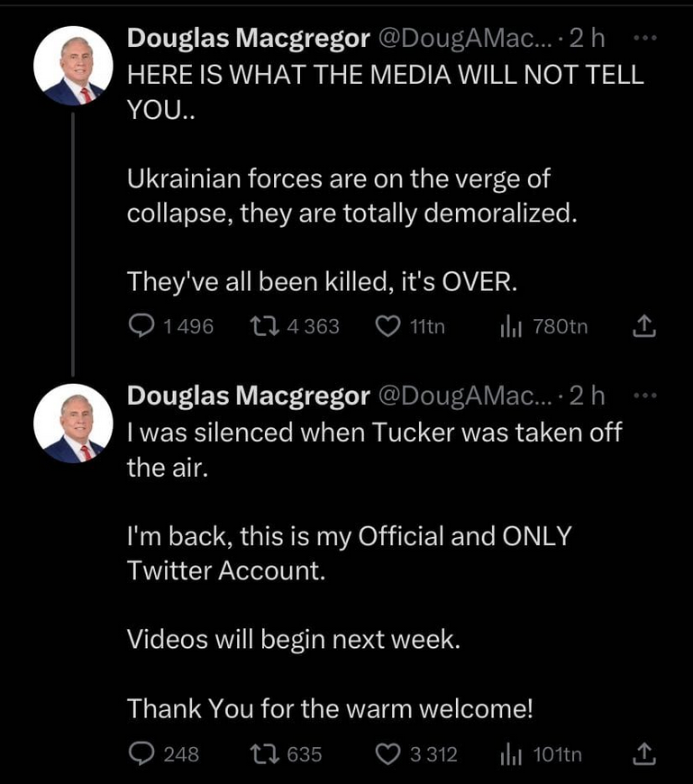Open the share menu on the second tweet
The width and height of the screenshot is (693, 784).
644,754
